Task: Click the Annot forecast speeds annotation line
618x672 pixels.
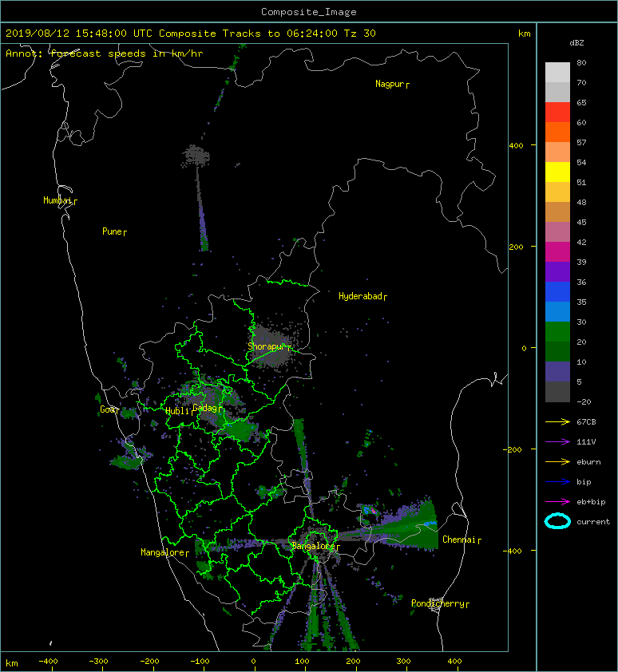Action: [x=105, y=53]
